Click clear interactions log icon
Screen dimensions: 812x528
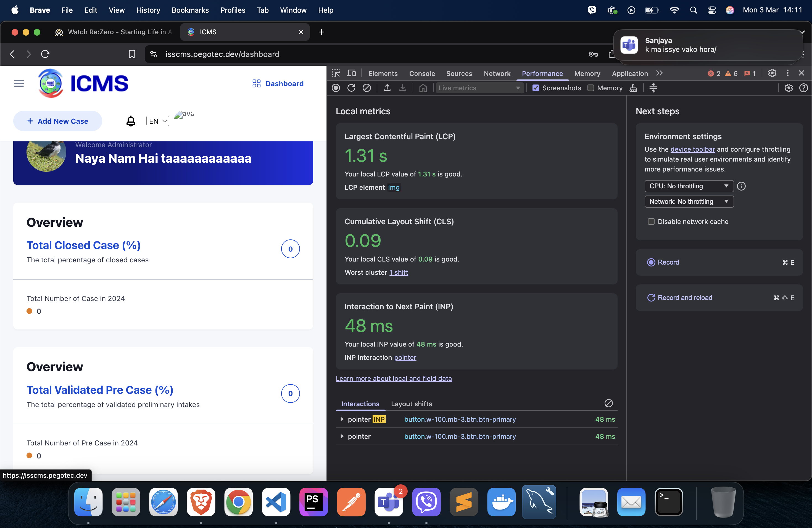[608, 403]
